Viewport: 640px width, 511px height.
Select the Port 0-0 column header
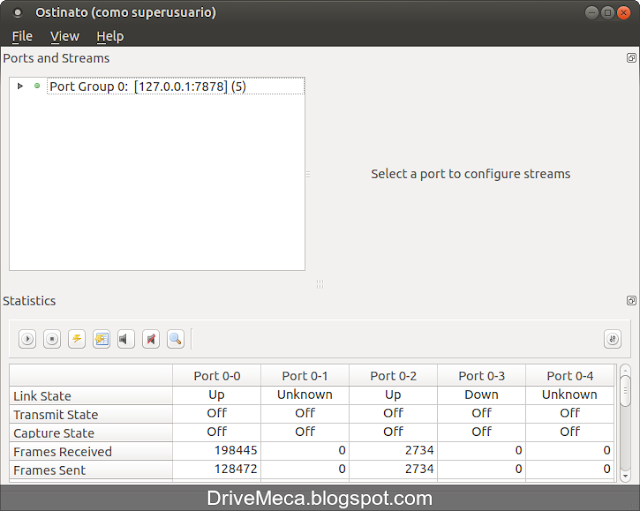click(x=217, y=376)
